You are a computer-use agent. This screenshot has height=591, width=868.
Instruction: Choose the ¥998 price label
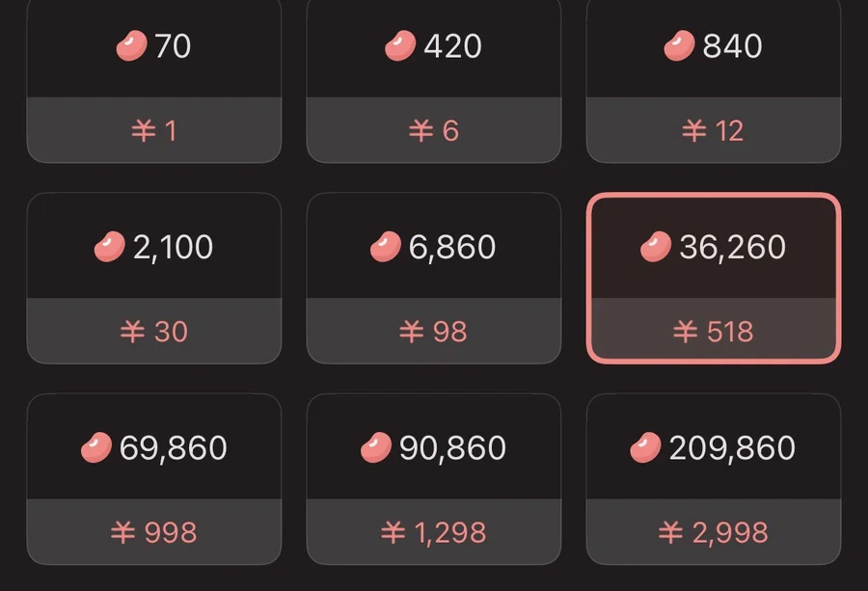(154, 532)
